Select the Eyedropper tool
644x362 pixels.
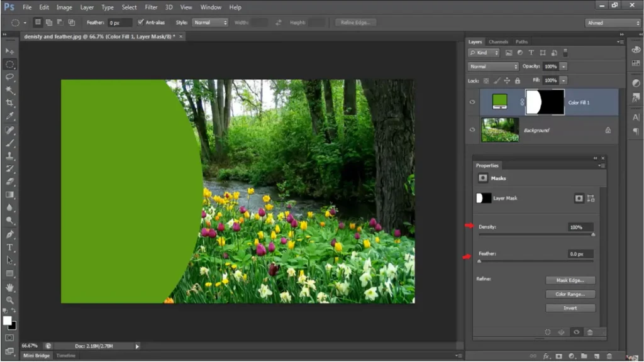(x=10, y=116)
